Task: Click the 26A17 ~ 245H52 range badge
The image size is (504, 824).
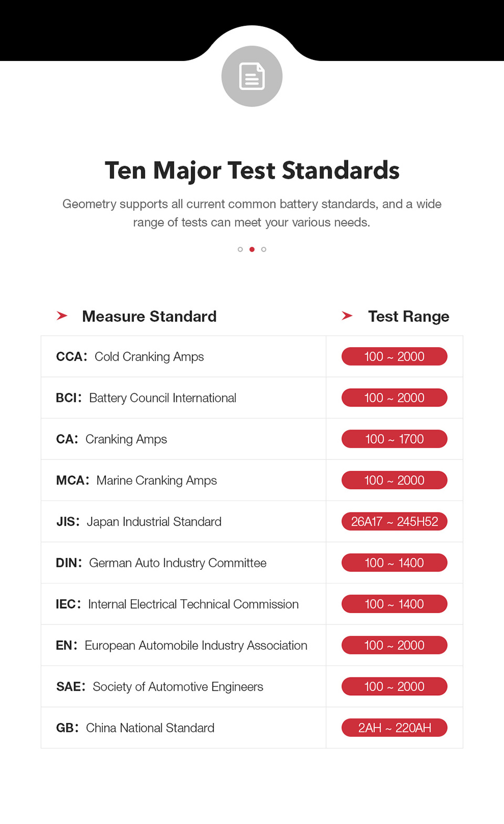Action: pyautogui.click(x=394, y=521)
